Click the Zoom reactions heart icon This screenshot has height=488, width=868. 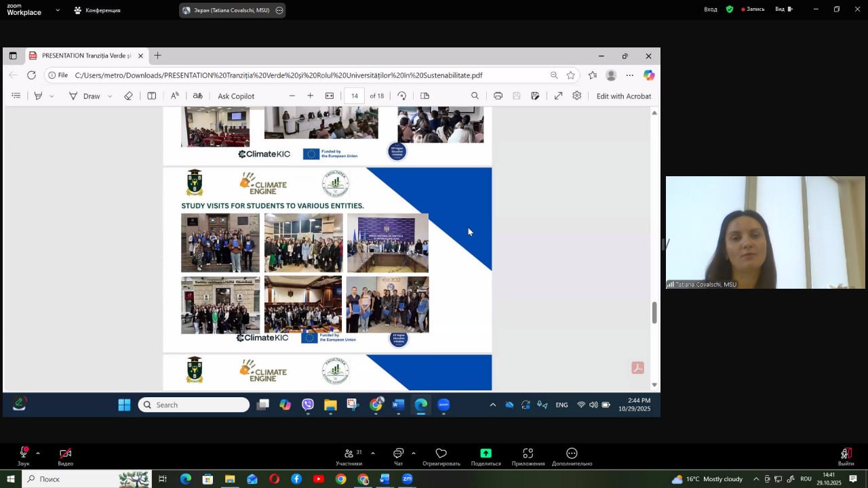(x=441, y=453)
